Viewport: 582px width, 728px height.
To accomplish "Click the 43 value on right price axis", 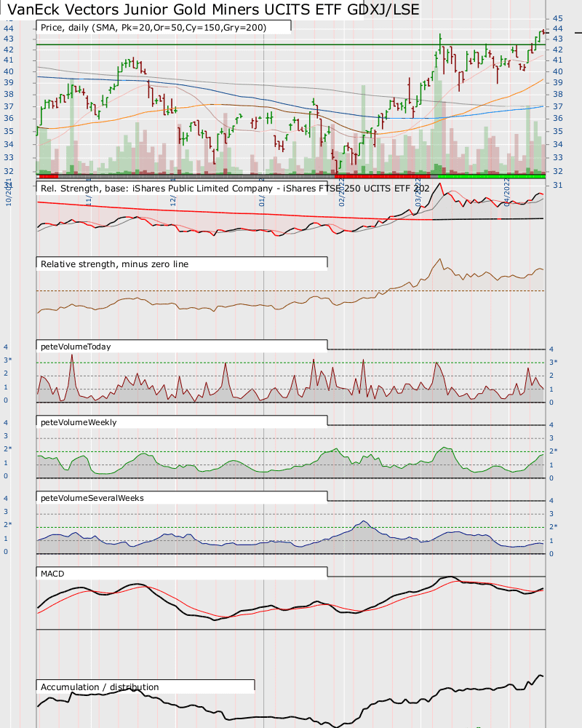I will 557,39.
